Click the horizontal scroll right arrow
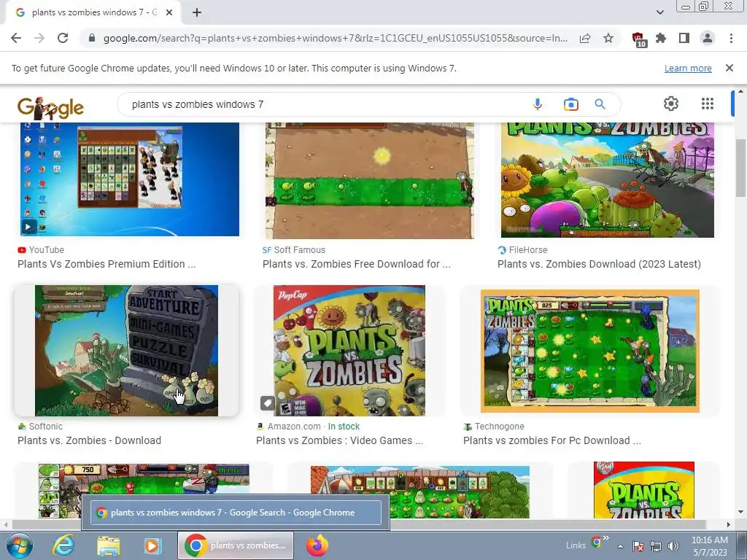 click(x=729, y=524)
